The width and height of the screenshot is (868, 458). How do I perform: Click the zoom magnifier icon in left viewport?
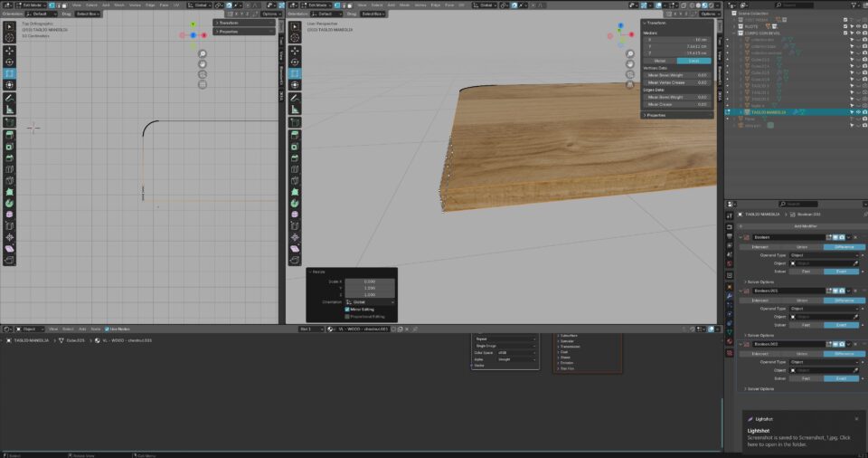coord(203,54)
